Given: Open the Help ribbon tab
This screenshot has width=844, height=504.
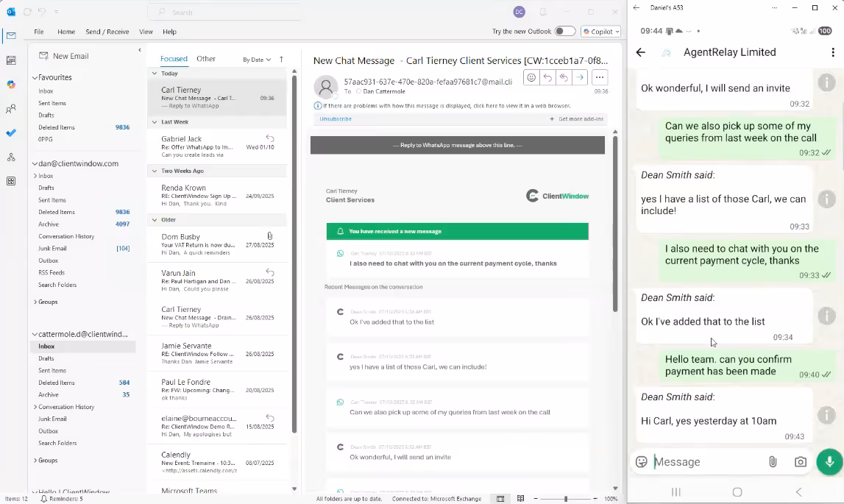Looking at the screenshot, I should pos(169,32).
